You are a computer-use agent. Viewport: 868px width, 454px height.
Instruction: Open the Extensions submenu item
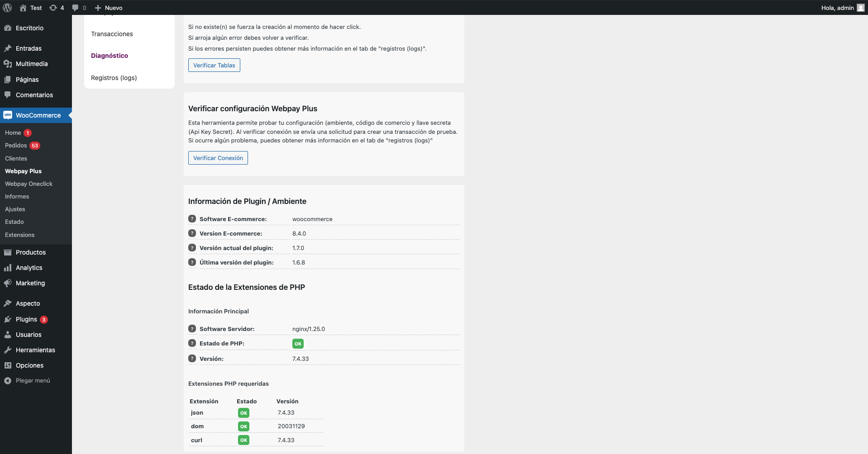pyautogui.click(x=19, y=235)
